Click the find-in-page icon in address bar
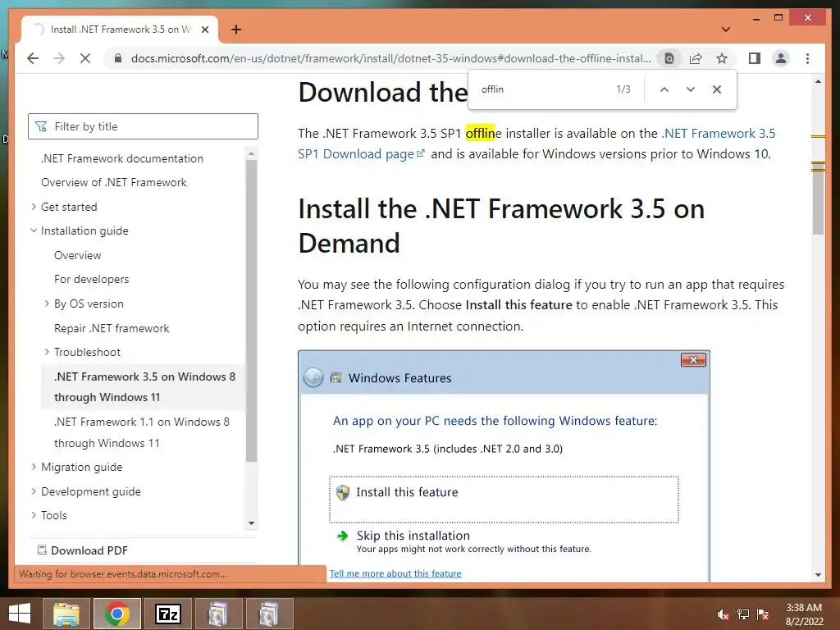 (x=669, y=58)
